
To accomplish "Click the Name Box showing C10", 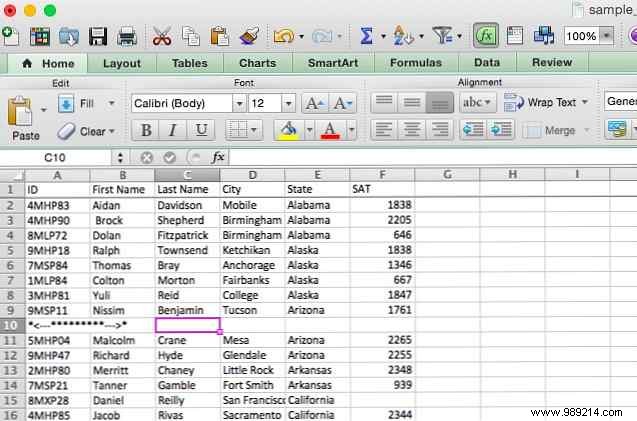I will tap(55, 158).
